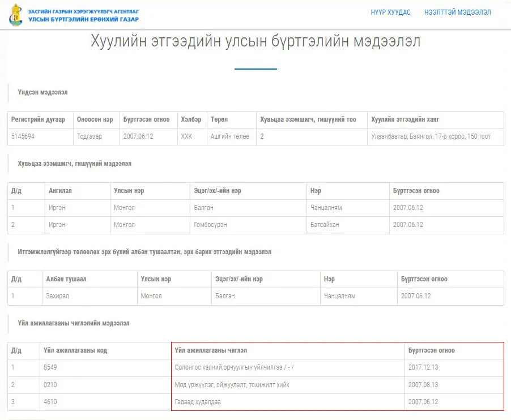Click the Төрөл column header
The height and width of the screenshot is (420, 511).
point(219,119)
